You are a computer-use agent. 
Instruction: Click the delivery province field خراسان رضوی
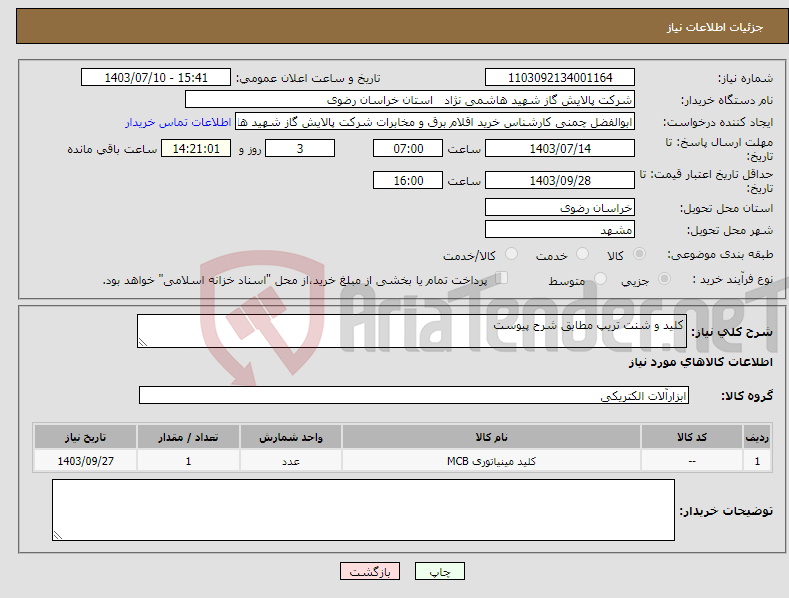(560, 207)
